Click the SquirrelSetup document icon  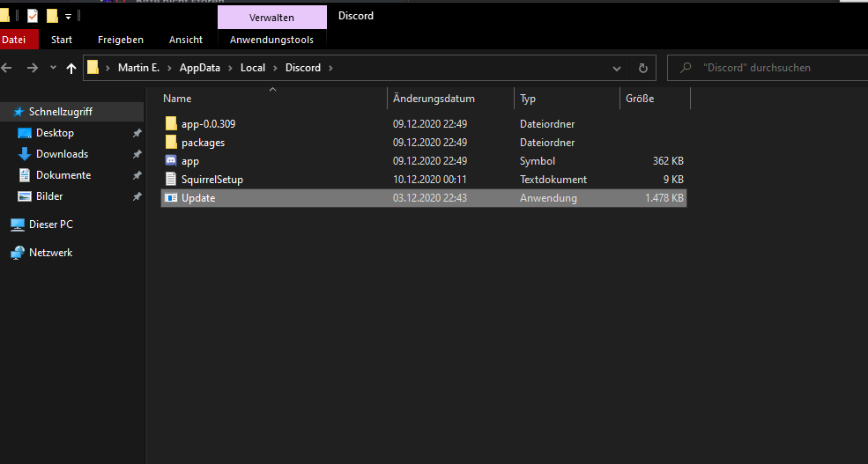point(171,180)
